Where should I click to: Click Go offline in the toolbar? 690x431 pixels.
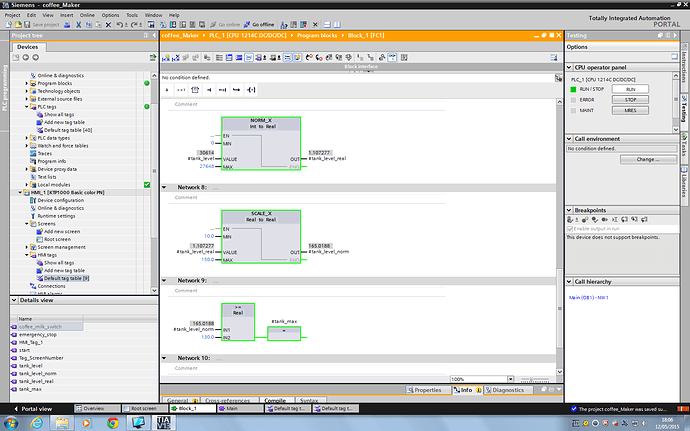[259, 25]
